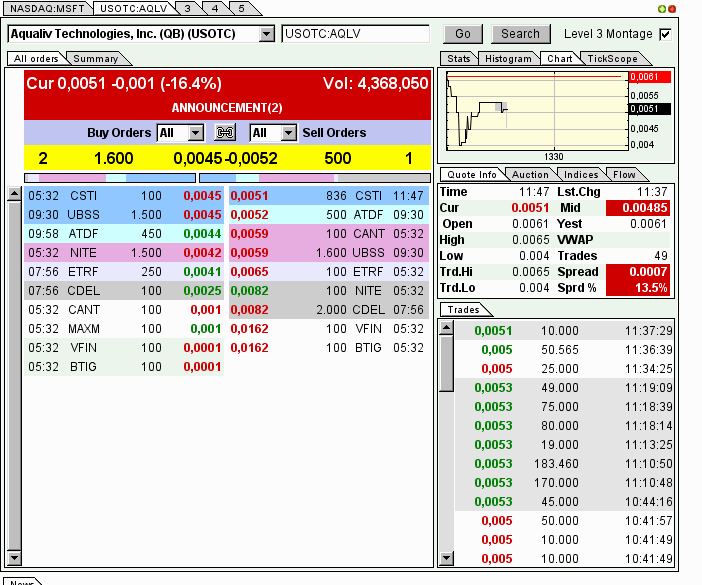Switch to Summary tab

point(95,59)
